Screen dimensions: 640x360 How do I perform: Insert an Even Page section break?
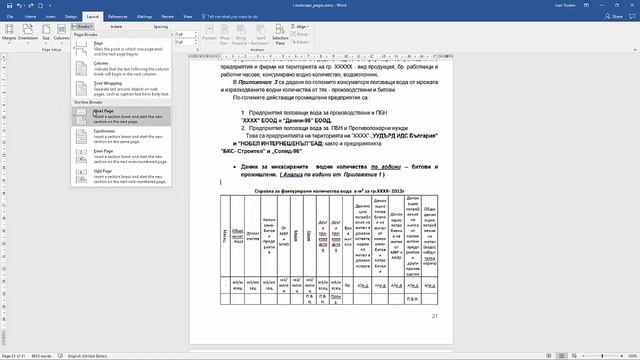point(121,156)
